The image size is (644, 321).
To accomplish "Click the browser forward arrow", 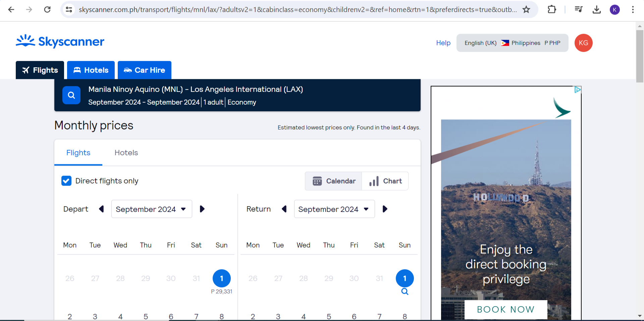I will [x=29, y=9].
